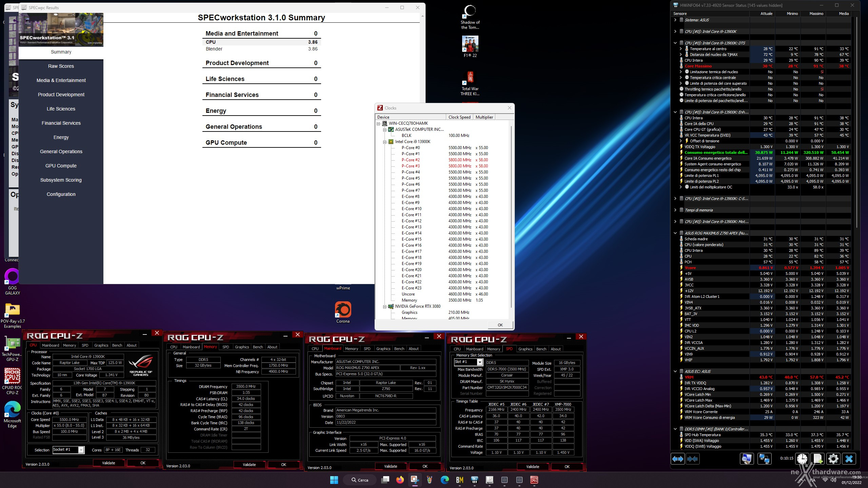
Task: Click the HWiNFO clock reset icon
Action: click(x=802, y=459)
